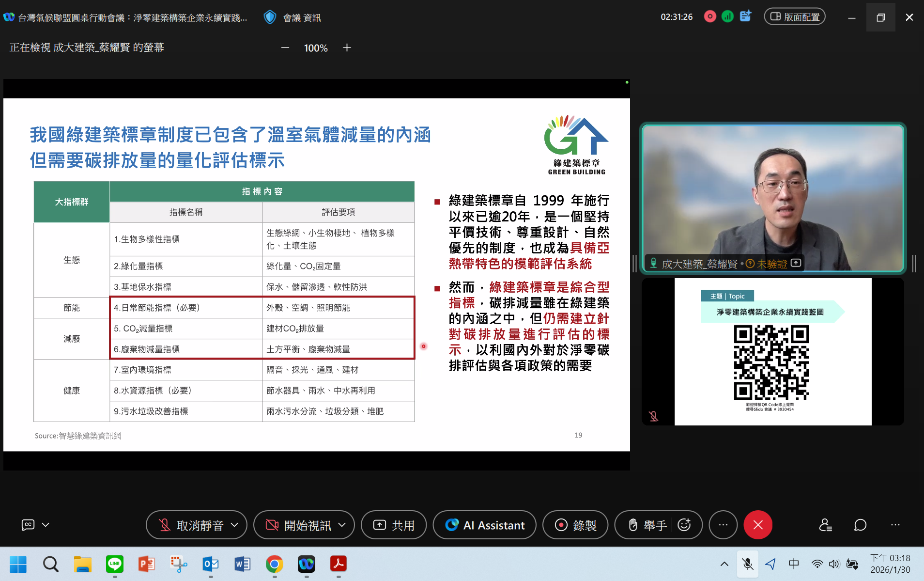Click the 共用 share button
This screenshot has width=924, height=581.
(394, 525)
